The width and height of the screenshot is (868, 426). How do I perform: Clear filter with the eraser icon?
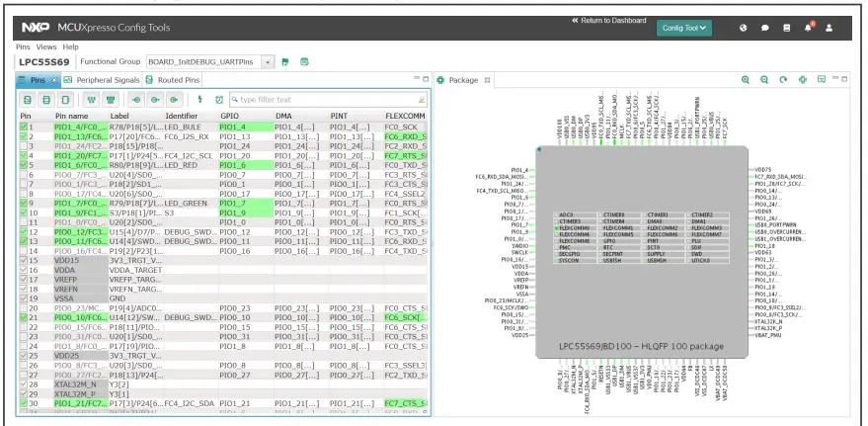point(422,100)
